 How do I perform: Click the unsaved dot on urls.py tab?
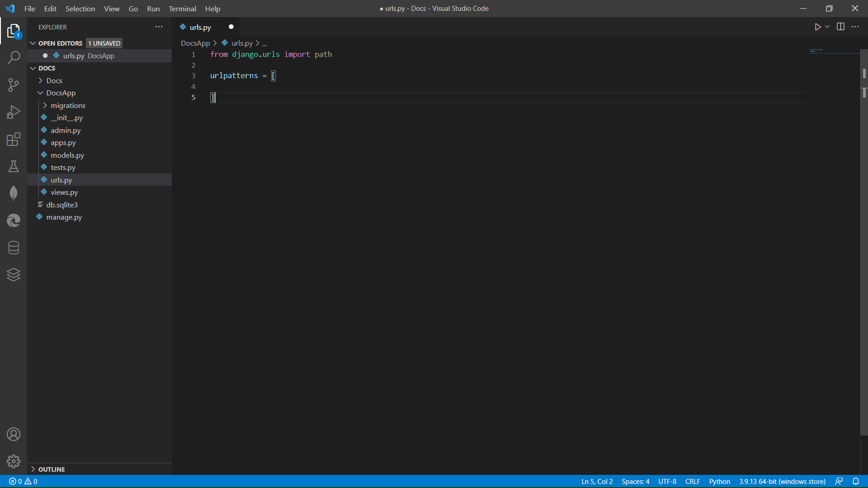[x=231, y=27]
